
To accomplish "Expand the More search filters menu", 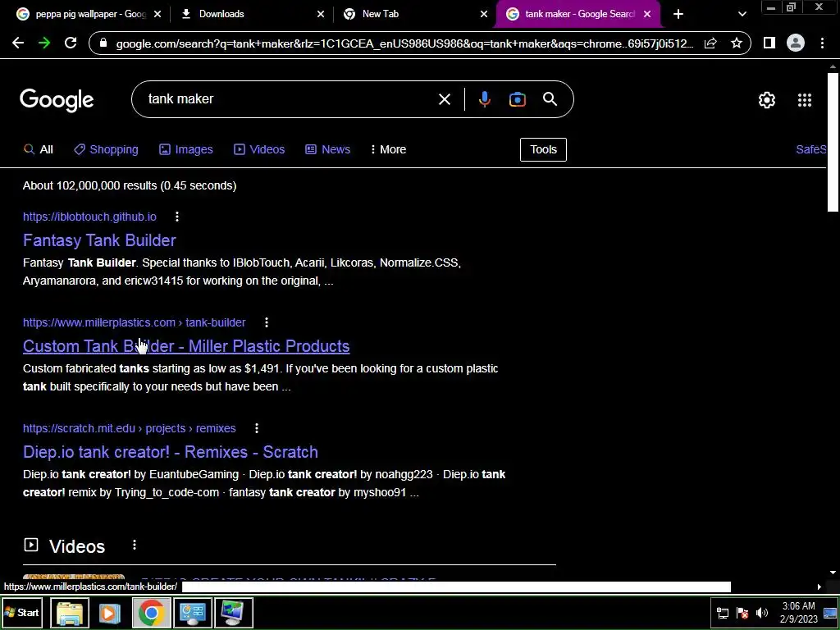I will coord(388,149).
